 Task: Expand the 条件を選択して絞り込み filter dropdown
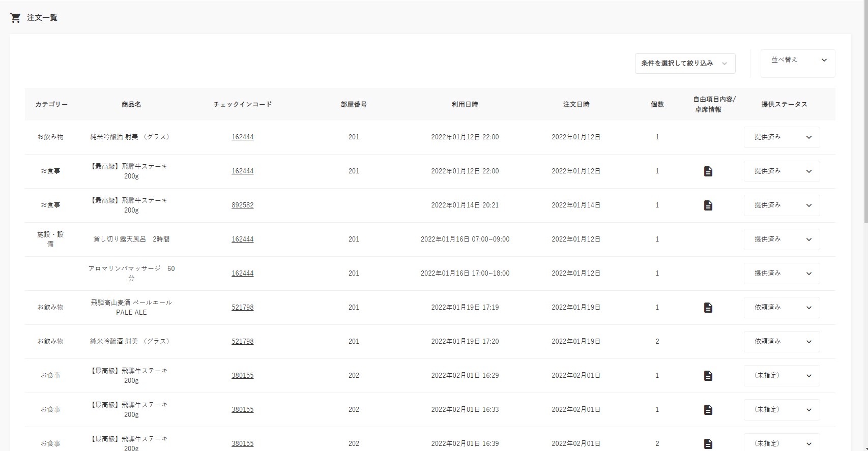pyautogui.click(x=684, y=64)
